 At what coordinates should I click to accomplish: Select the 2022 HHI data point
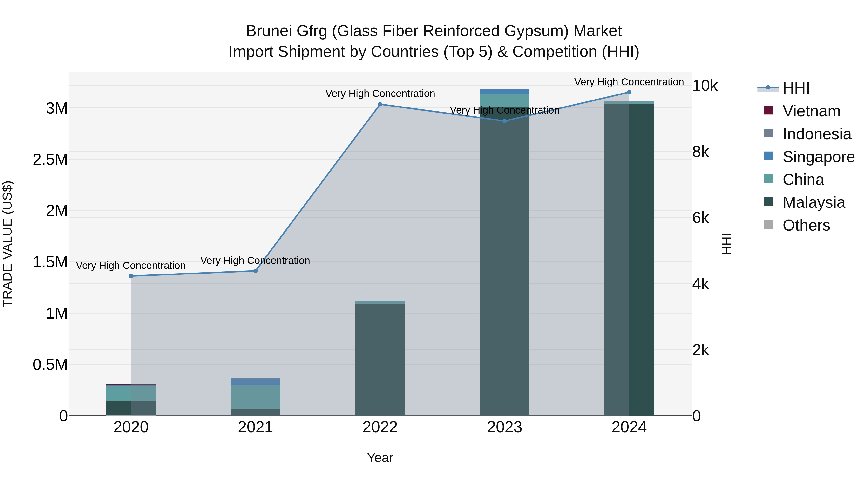click(x=380, y=104)
